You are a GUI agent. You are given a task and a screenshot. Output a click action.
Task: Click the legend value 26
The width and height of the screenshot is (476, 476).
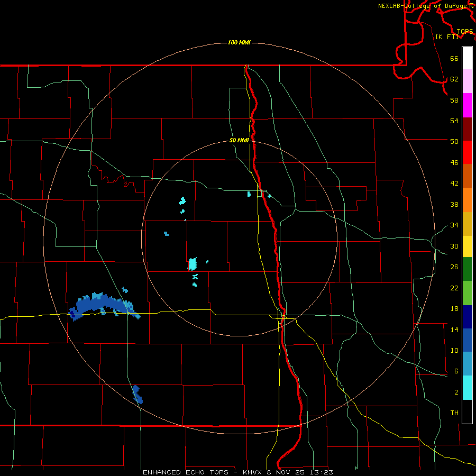pos(454,267)
